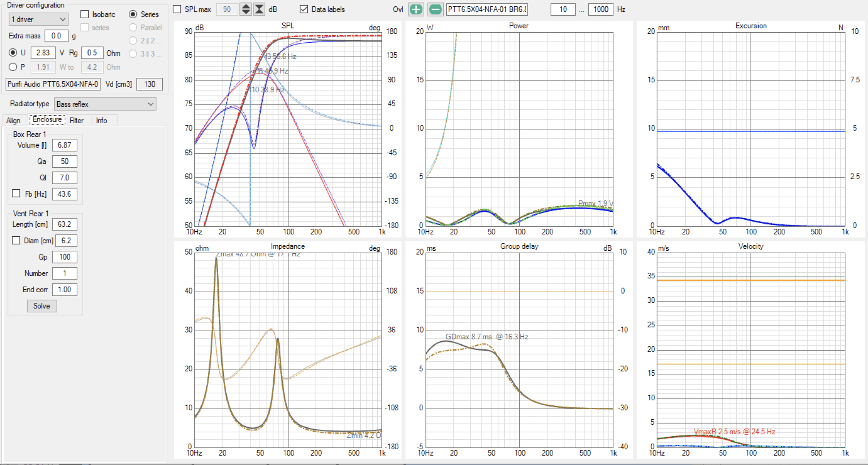Enable the SPL max checkbox
Viewport: 868px width, 465px height.
click(x=178, y=9)
